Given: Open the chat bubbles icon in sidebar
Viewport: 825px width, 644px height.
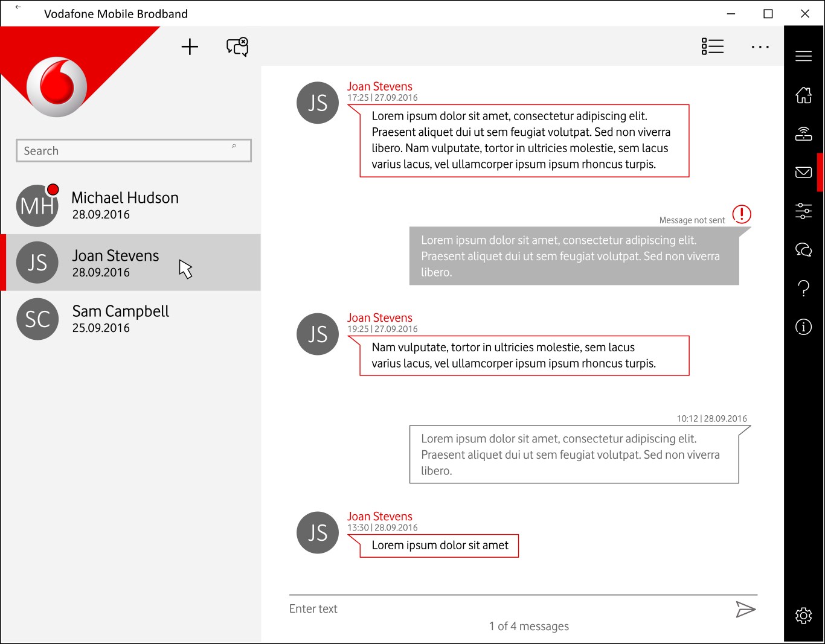Looking at the screenshot, I should click(803, 249).
